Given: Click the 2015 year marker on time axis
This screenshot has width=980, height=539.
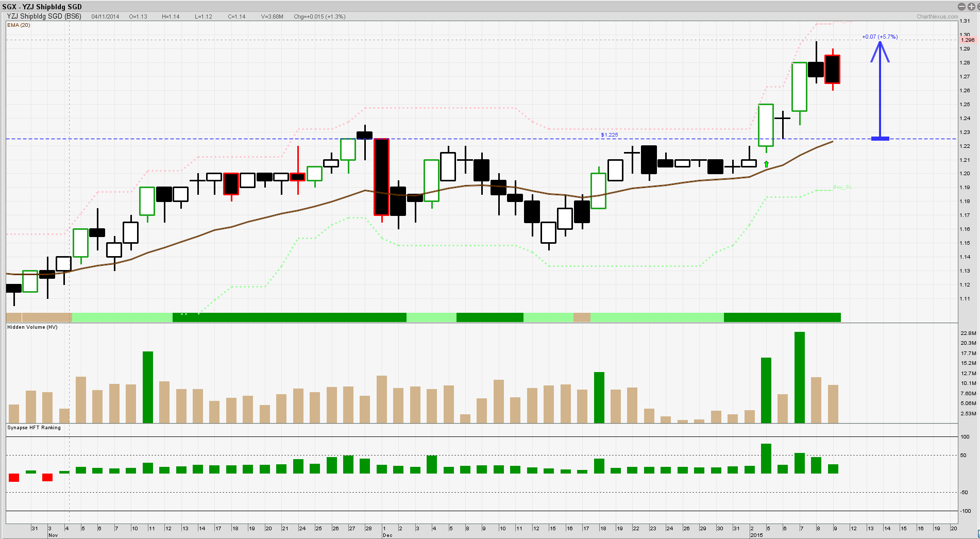Looking at the screenshot, I should 756,535.
